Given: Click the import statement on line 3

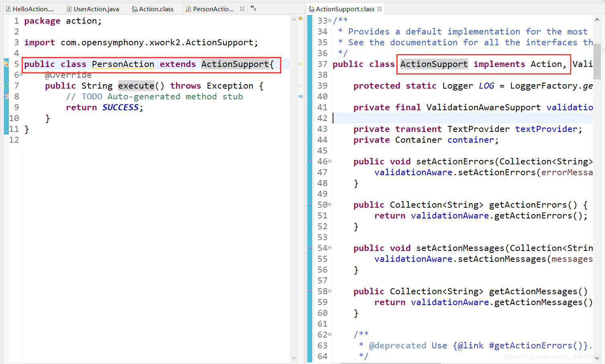Looking at the screenshot, I should tap(141, 42).
